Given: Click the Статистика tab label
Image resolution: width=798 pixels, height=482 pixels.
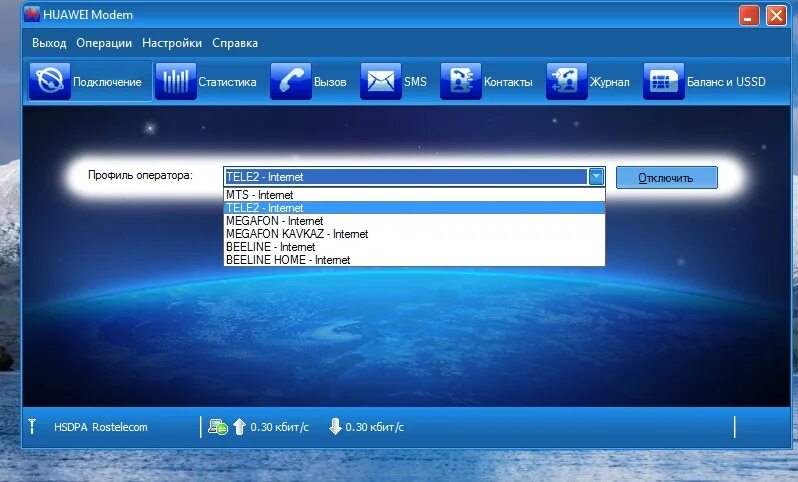Looking at the screenshot, I should click(227, 82).
